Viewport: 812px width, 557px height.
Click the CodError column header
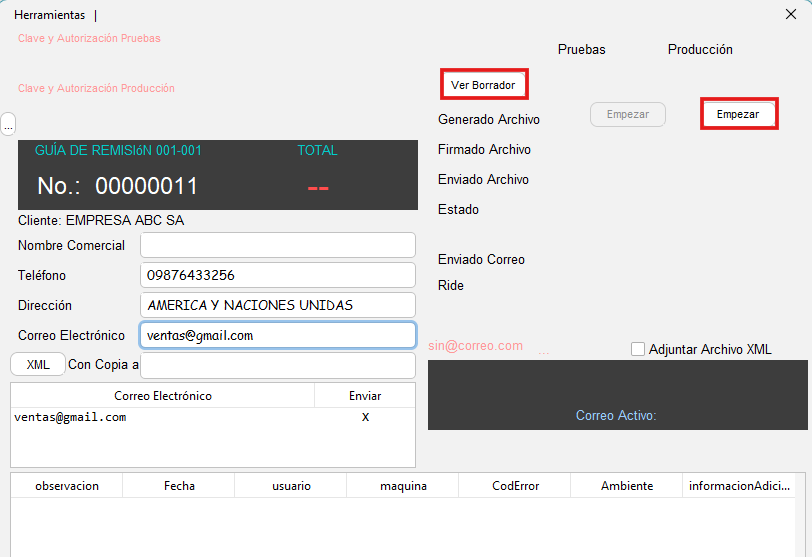click(515, 486)
